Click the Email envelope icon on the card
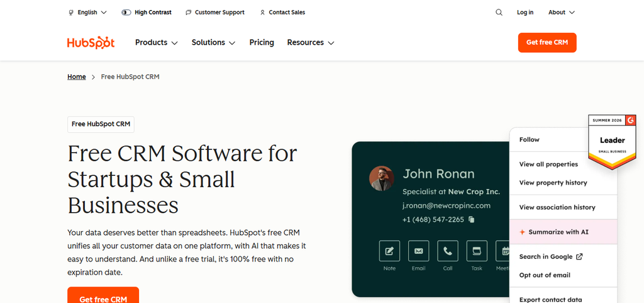This screenshot has height=303, width=644. 418,251
